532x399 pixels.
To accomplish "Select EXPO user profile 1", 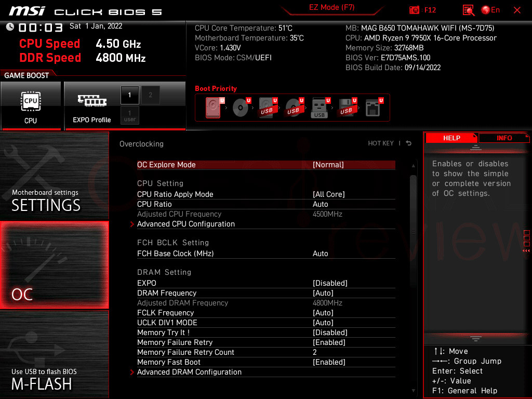I will coord(129,115).
